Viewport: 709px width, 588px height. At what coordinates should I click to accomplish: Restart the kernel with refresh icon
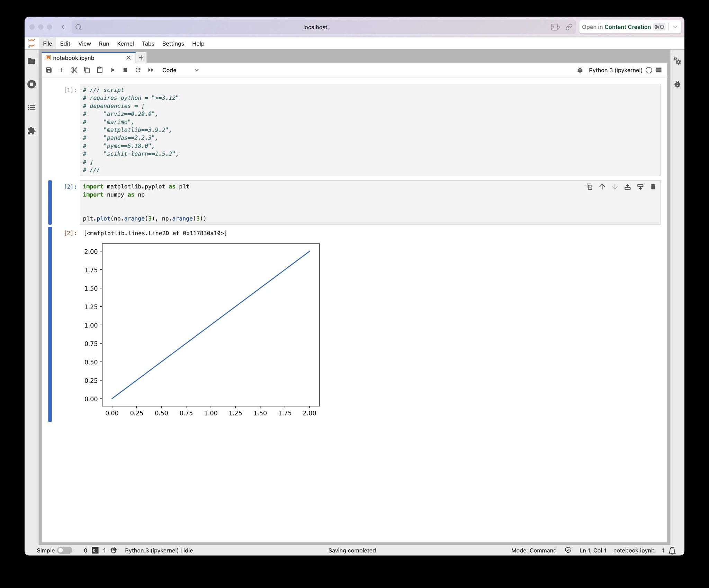(138, 70)
